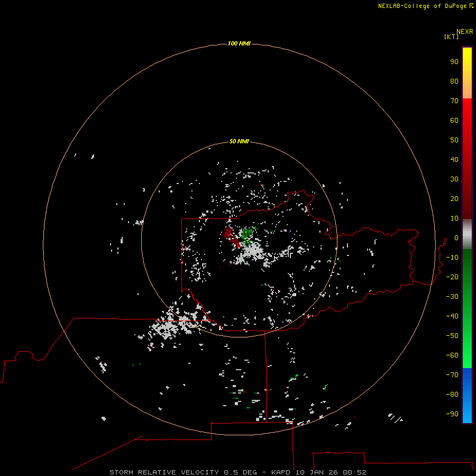Click the -40 value on velocity scale
The image size is (476, 476).
tap(452, 316)
